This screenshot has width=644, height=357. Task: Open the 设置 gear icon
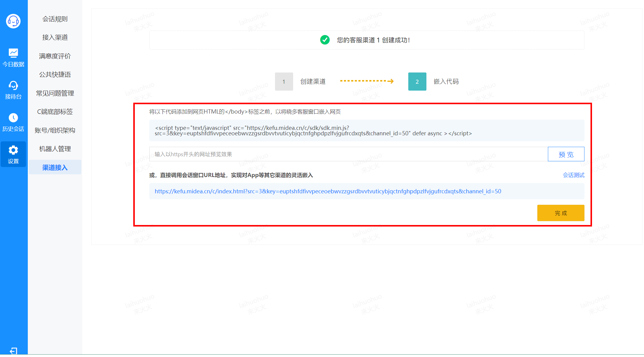pos(13,150)
